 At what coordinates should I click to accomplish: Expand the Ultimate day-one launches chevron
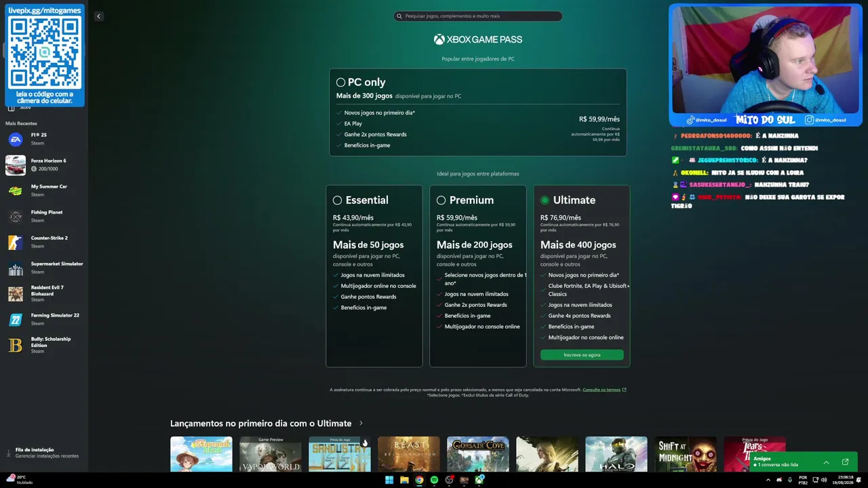pos(361,423)
